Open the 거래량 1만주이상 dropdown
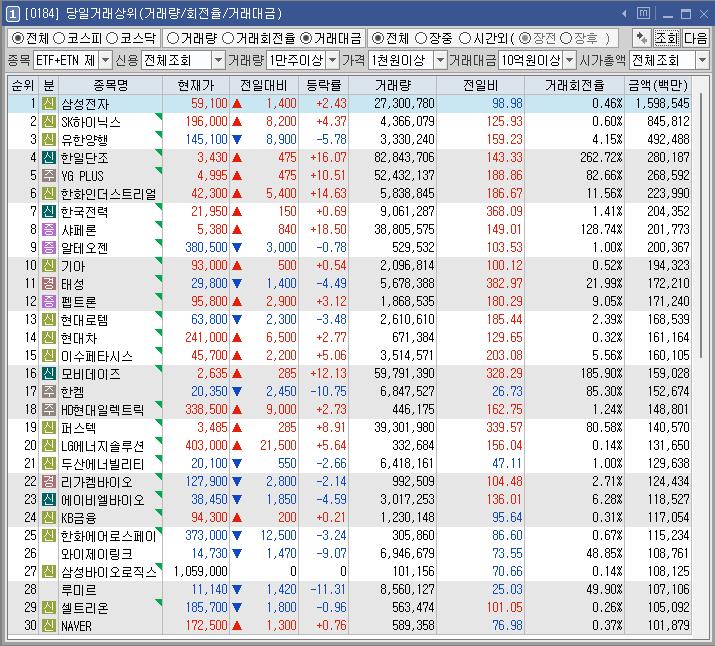 click(333, 60)
